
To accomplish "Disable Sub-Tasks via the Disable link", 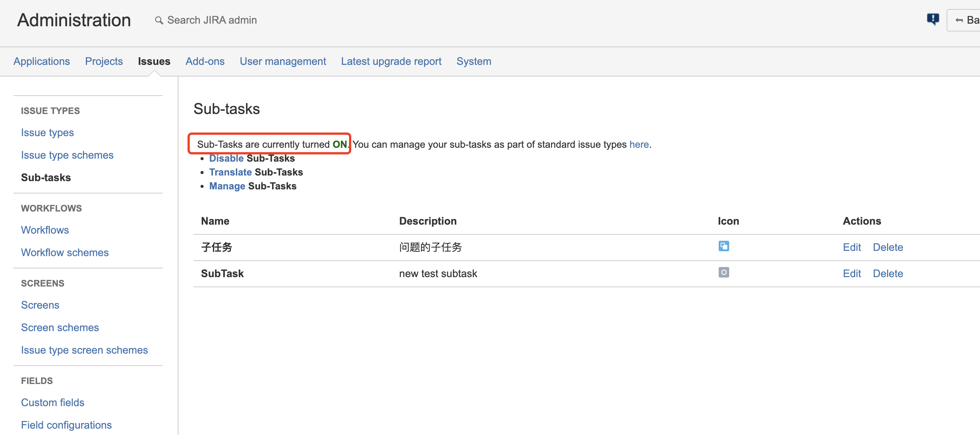I will tap(226, 158).
